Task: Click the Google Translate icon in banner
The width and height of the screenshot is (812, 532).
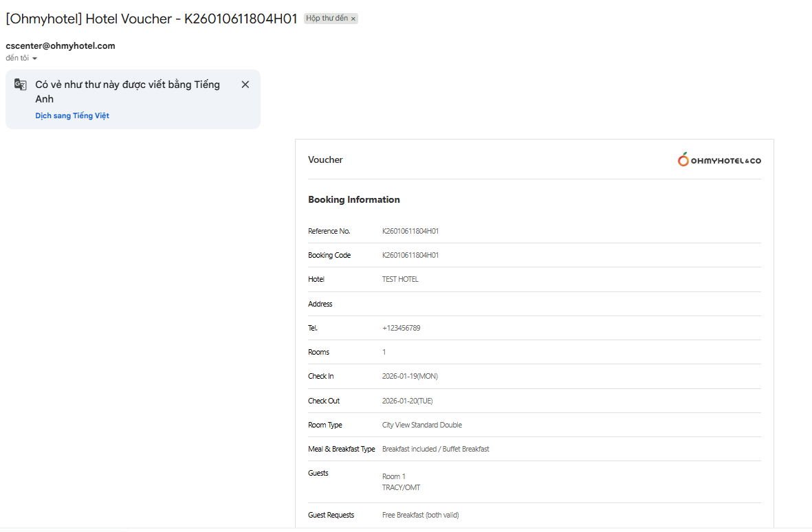Action: (x=21, y=85)
